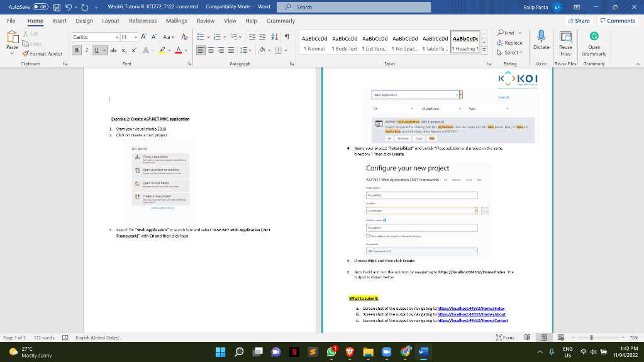Increase paragraph indent
The width and height of the screenshot is (644, 362).
(262, 37)
